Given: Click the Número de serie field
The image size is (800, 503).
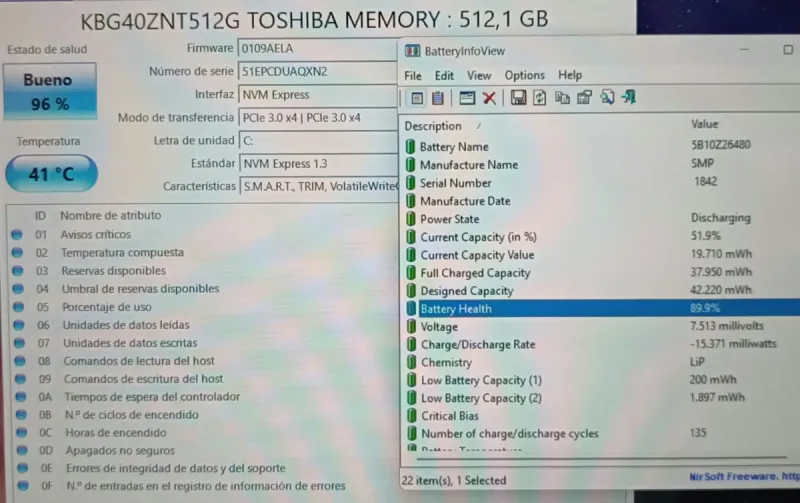Looking at the screenshot, I should (317, 71).
